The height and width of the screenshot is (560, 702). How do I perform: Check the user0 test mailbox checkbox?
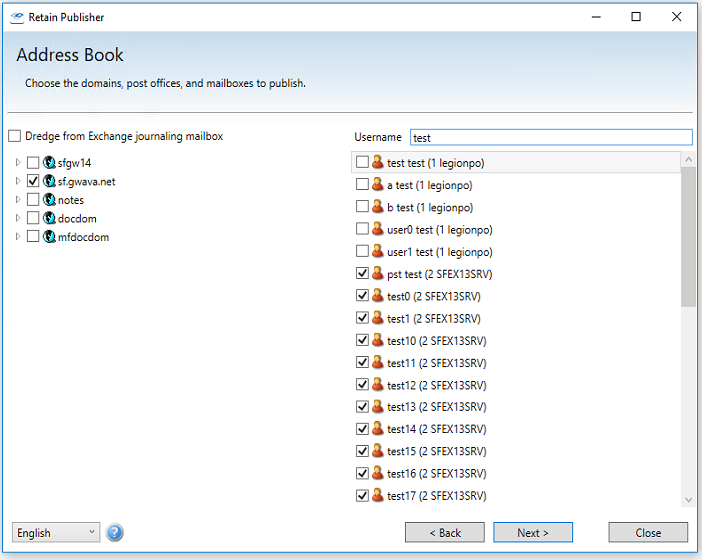[362, 230]
